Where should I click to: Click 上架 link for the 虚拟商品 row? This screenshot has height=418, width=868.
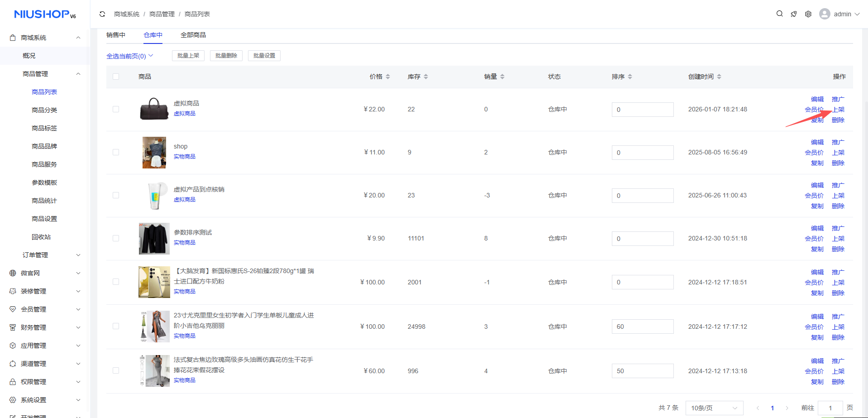click(x=838, y=110)
